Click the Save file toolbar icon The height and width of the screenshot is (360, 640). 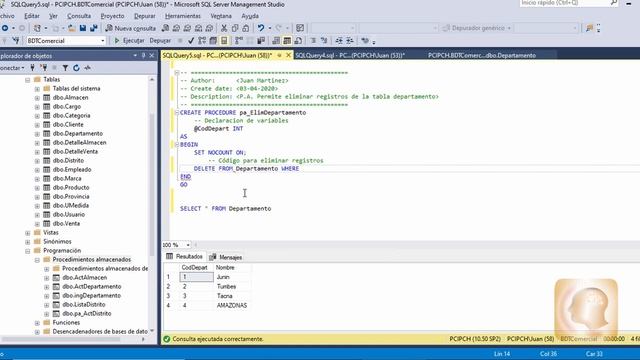coord(82,28)
